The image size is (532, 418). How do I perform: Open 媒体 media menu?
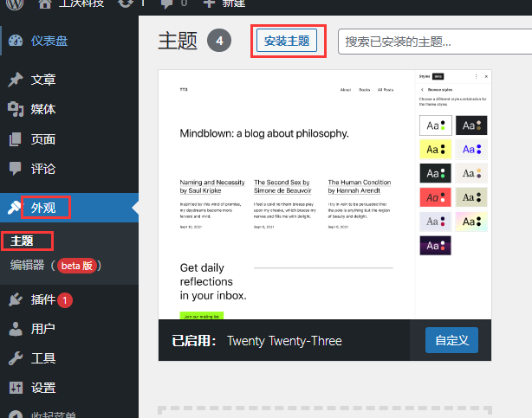43,109
